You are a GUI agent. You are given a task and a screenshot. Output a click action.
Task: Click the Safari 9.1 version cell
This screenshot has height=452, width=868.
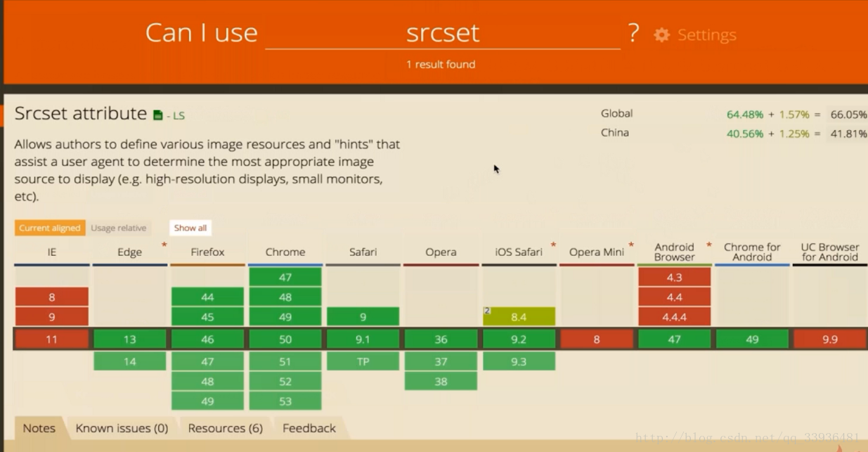tap(363, 339)
